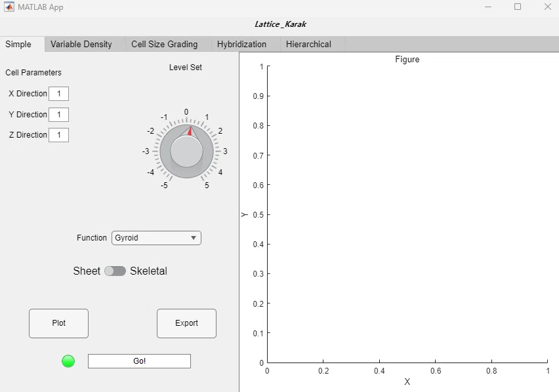This screenshot has height=392, width=559.
Task: Click the Level Set knob
Action: pyautogui.click(x=186, y=151)
